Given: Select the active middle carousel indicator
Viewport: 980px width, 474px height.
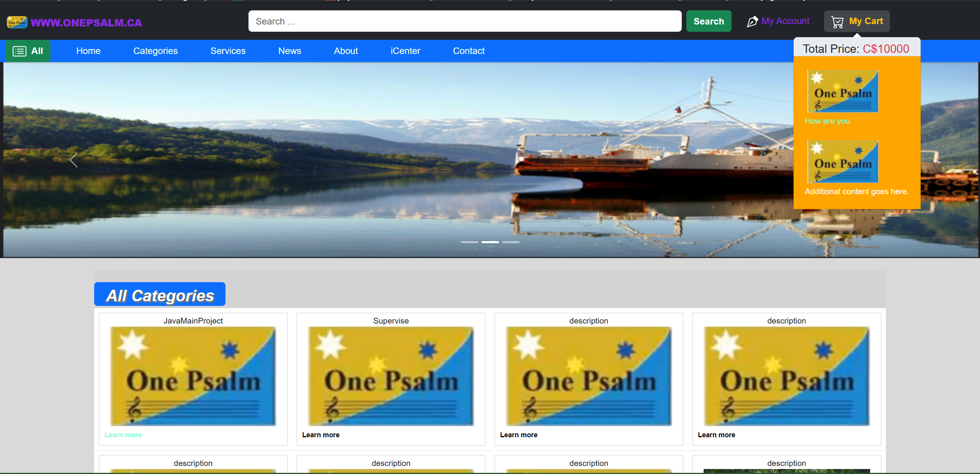Looking at the screenshot, I should pyautogui.click(x=490, y=242).
